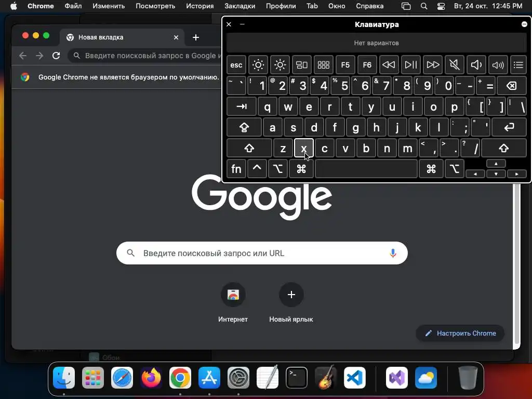Open the Изменить menu
The width and height of the screenshot is (532, 399).
point(109,6)
